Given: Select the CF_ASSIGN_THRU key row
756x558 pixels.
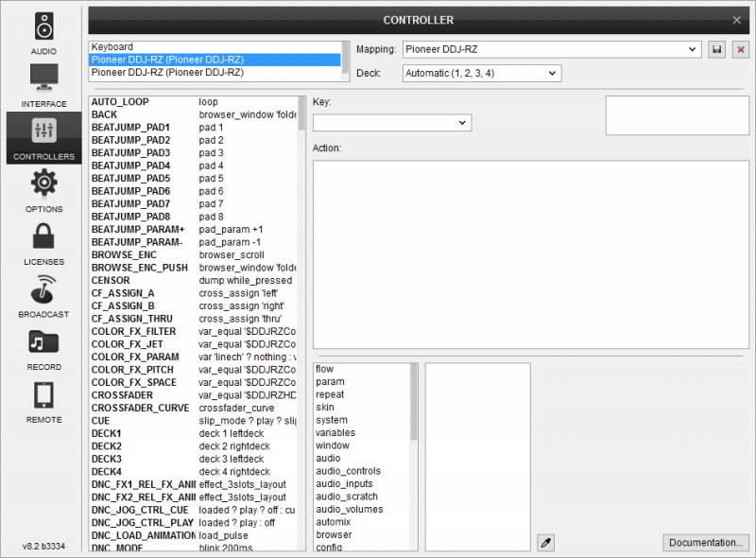Looking at the screenshot, I should point(194,319).
